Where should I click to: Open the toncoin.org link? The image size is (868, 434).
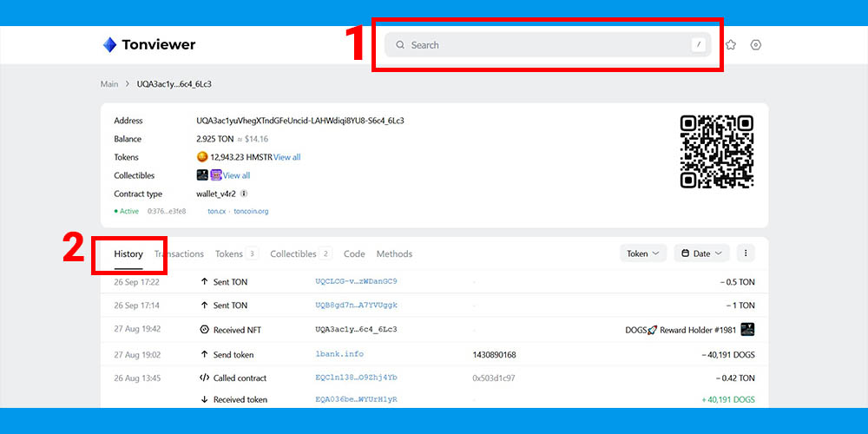click(251, 211)
